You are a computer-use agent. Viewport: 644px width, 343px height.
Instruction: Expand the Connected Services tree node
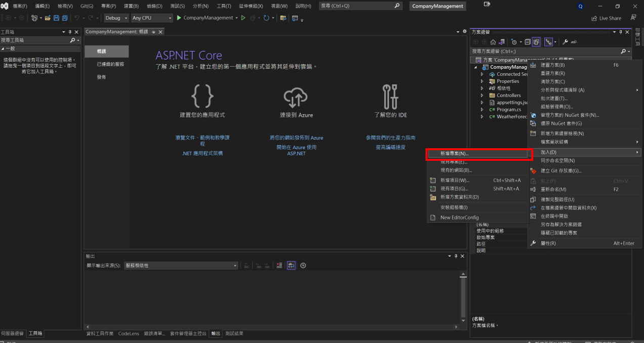pos(482,74)
